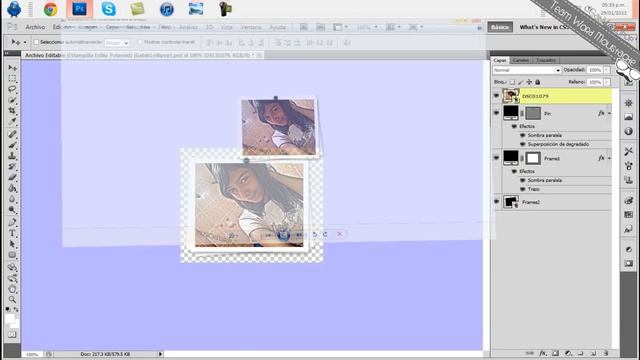Click the Pin layer mask thumbnail
The image size is (640, 360).
pos(533,113)
